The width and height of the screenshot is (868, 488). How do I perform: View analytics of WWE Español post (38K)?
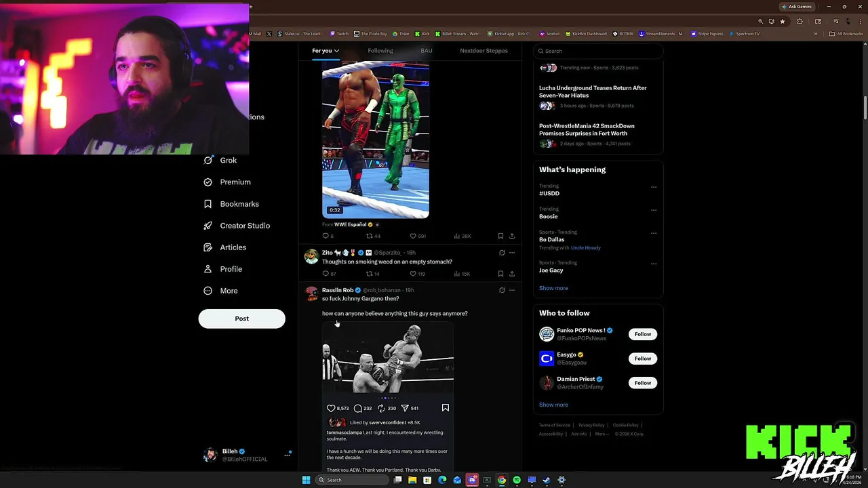[x=462, y=236]
